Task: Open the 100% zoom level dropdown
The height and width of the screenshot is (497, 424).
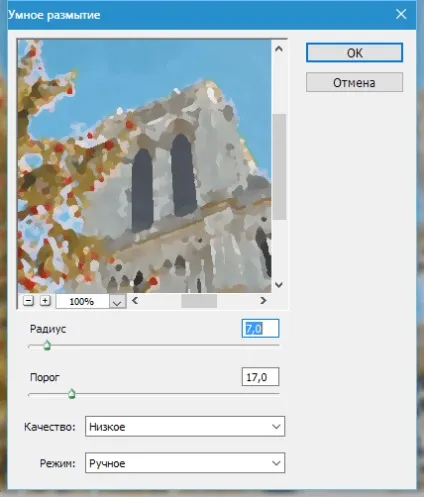Action: coord(117,302)
